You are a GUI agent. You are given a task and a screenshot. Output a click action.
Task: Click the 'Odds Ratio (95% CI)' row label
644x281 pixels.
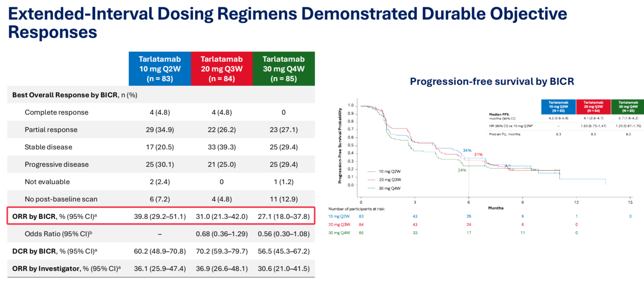click(x=58, y=234)
